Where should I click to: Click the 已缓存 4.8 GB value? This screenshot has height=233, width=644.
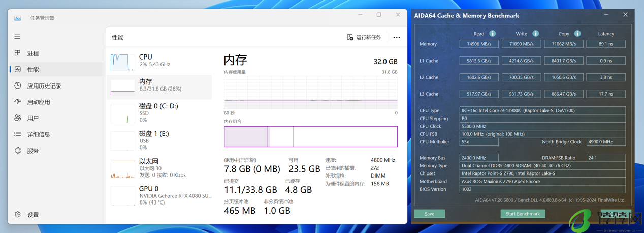298,190
